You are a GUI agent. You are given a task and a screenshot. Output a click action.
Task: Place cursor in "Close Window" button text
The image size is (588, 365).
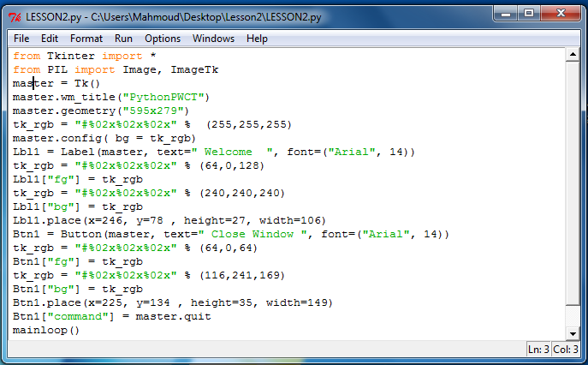coord(252,234)
